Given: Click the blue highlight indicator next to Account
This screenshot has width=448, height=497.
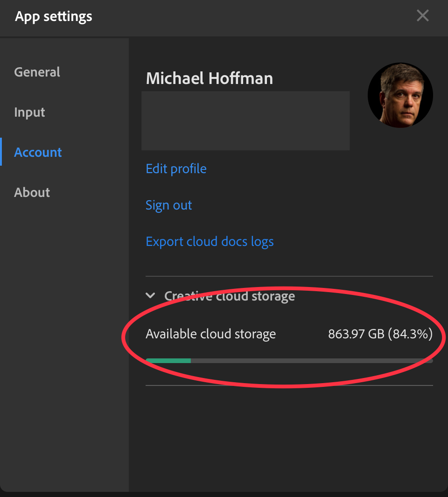Looking at the screenshot, I should [x=1, y=152].
